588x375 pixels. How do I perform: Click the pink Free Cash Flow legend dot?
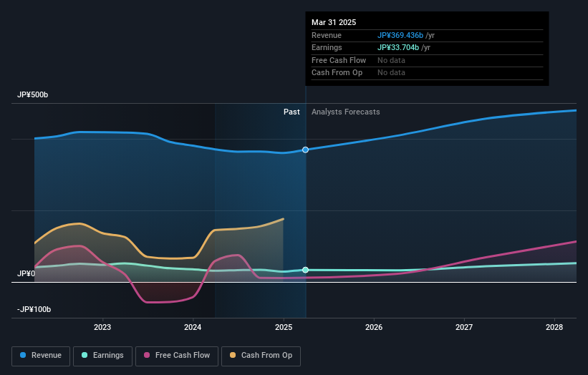click(147, 355)
